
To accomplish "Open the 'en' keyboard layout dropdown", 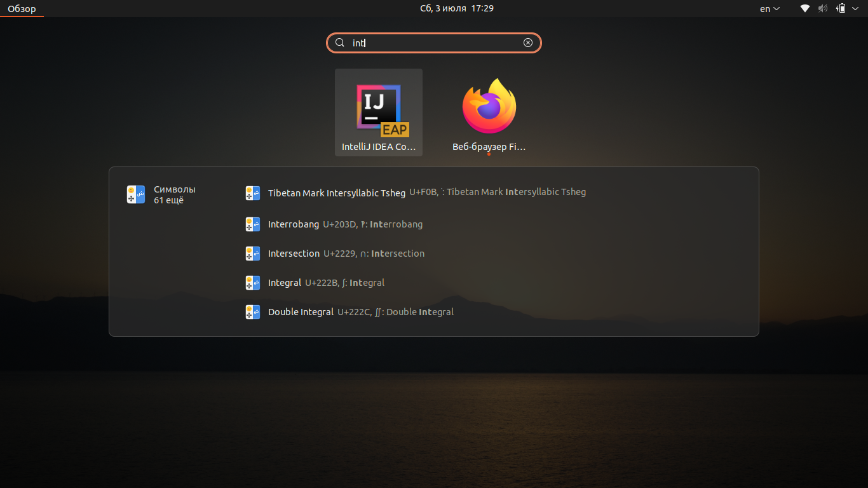I will pyautogui.click(x=770, y=9).
